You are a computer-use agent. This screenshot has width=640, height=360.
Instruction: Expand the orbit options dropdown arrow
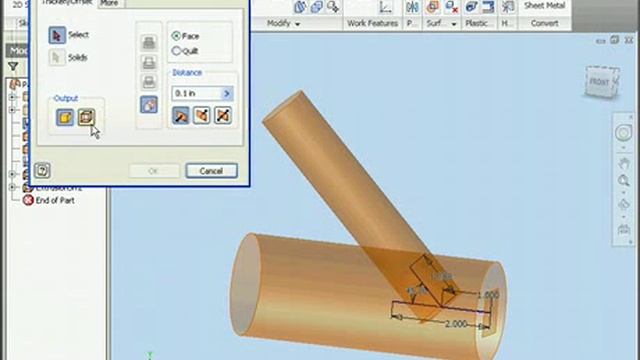(x=623, y=217)
